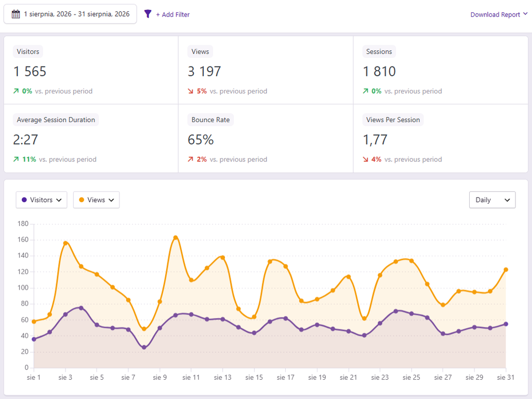Click the 180 y-axis label
532x399 pixels.
tap(23, 223)
